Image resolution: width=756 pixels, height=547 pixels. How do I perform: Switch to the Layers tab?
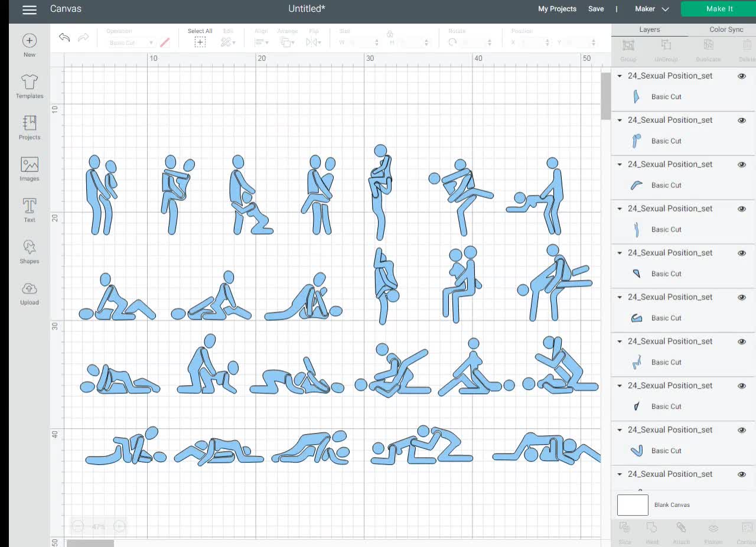click(650, 30)
